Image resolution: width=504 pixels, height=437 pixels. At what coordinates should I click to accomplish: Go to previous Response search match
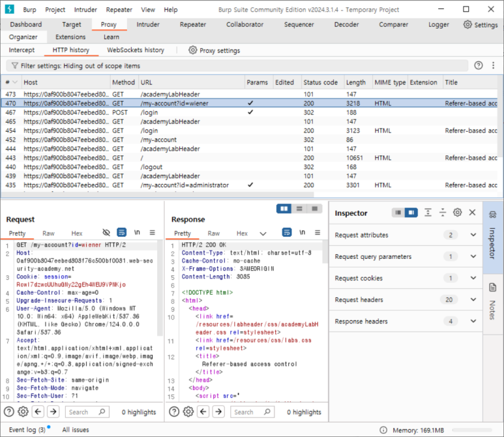[x=203, y=412]
